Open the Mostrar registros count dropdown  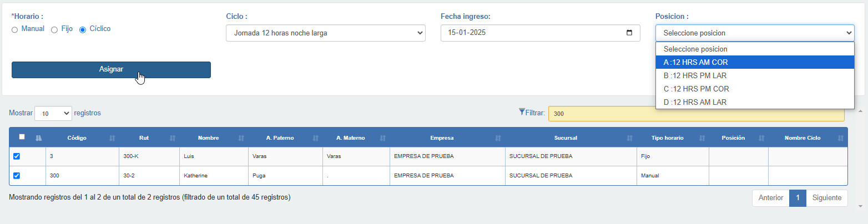(x=53, y=113)
